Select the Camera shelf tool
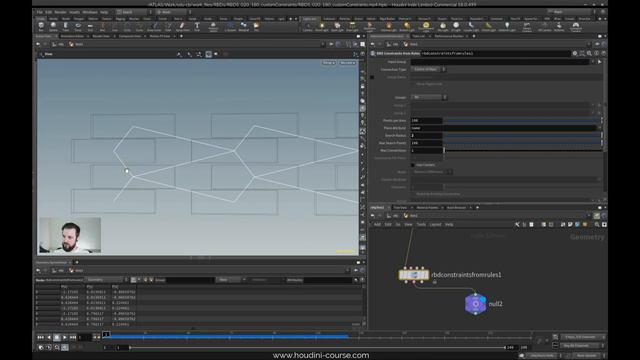Screen dimensions: 640x360 coord(308,27)
